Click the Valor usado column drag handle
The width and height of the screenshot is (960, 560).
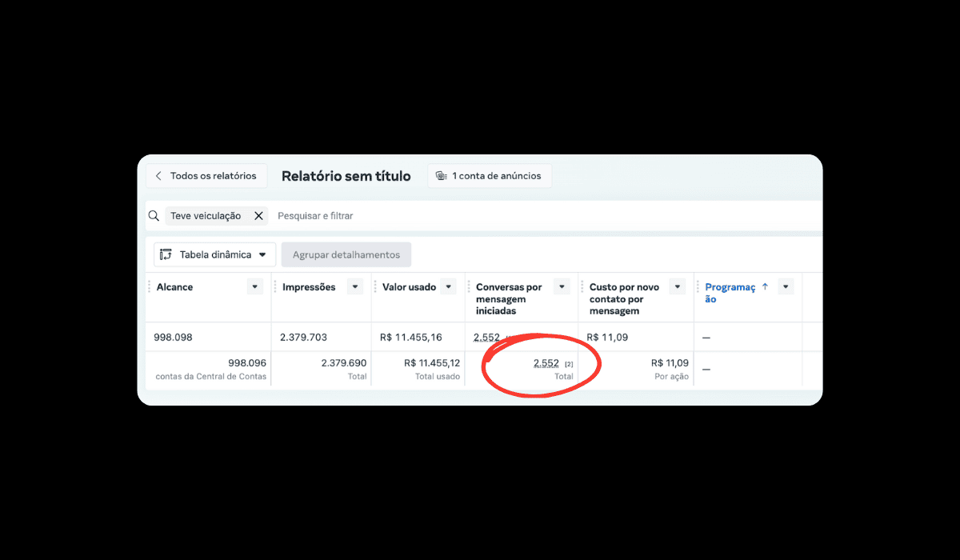point(374,287)
